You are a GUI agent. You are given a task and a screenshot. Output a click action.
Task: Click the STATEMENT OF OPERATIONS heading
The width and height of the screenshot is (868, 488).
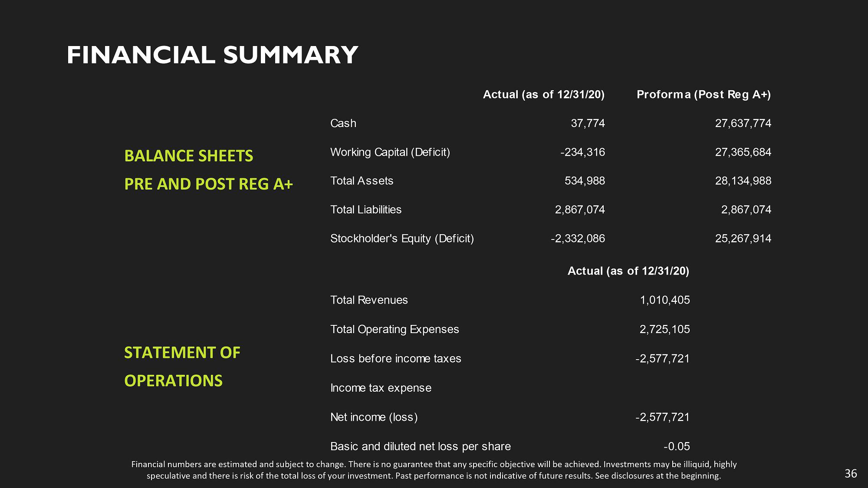[182, 366]
